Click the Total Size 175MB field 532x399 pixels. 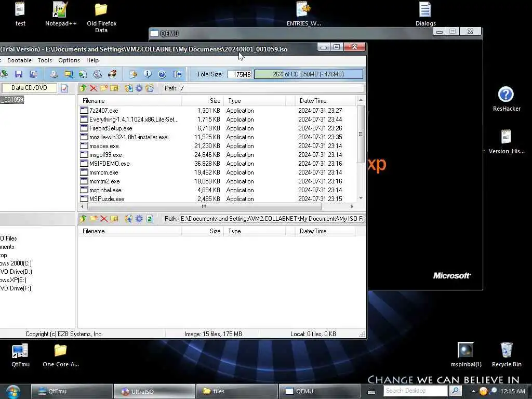tap(240, 74)
